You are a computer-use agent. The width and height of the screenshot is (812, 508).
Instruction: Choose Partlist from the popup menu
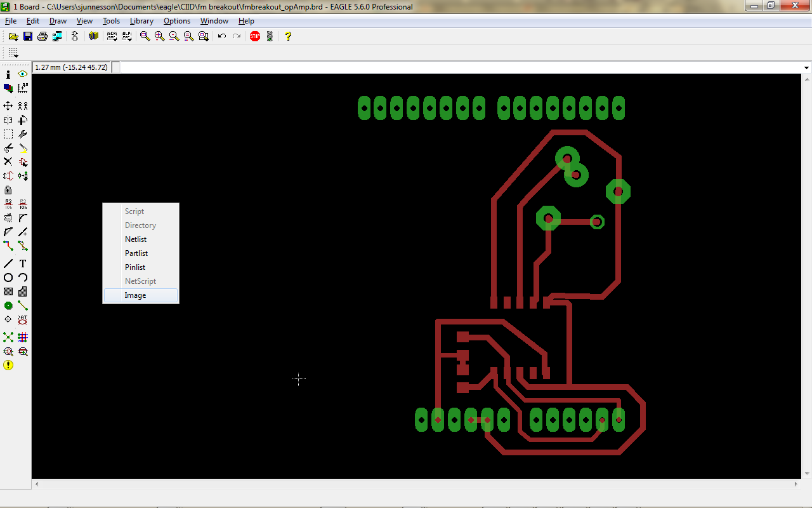pyautogui.click(x=141, y=253)
